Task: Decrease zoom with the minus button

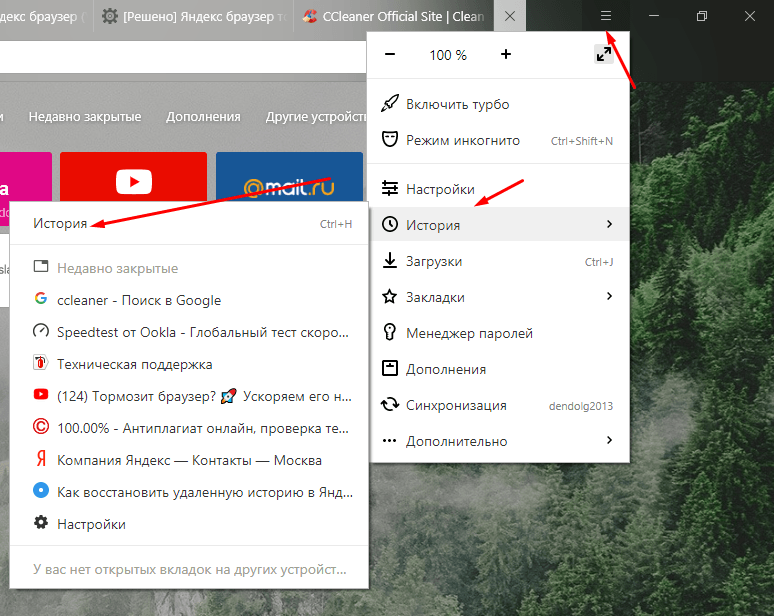Action: pyautogui.click(x=390, y=54)
